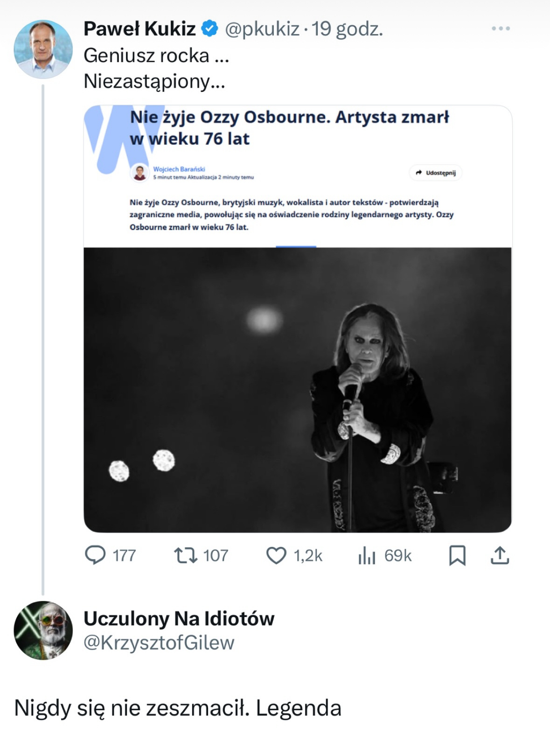Open the @pkukiz handle link
Viewport: 550px width, 756px height.
tap(262, 28)
